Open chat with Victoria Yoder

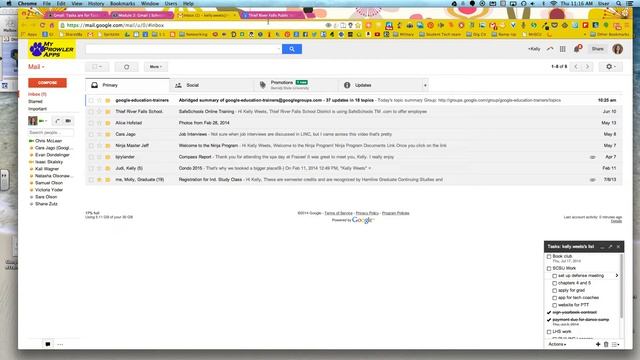tap(49, 190)
